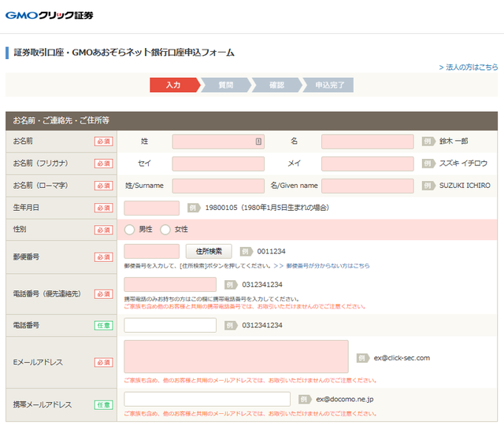The image size is (504, 428).
Task: Click the Eメールアドレス input box
Action: (236, 356)
